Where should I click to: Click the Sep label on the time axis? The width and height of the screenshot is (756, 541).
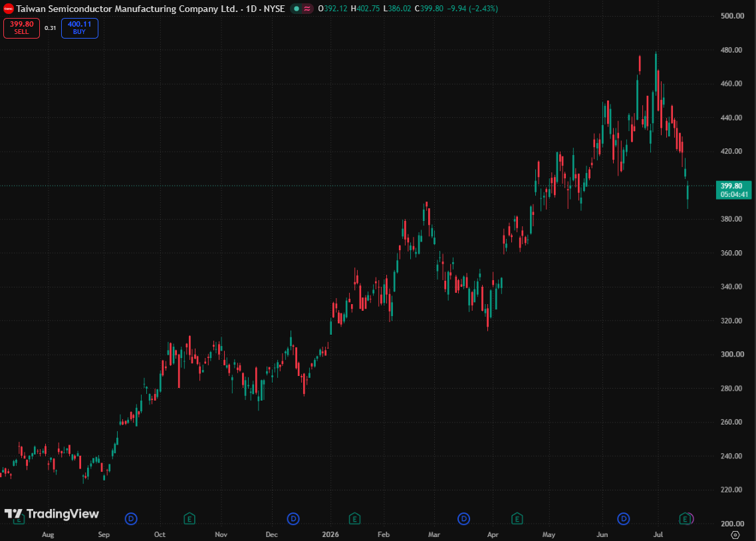click(104, 535)
